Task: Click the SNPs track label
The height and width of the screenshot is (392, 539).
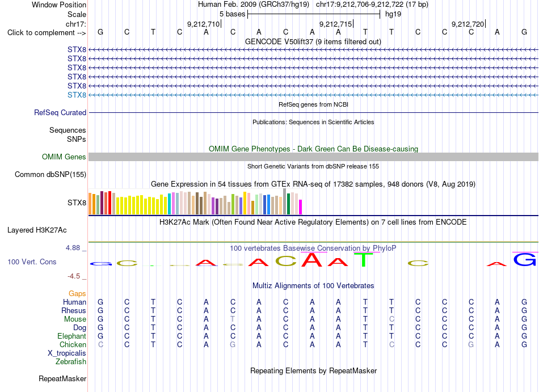Action: [77, 139]
